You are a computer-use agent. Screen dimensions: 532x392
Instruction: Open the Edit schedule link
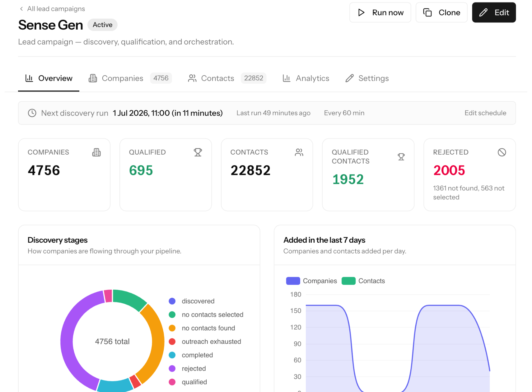tap(485, 113)
